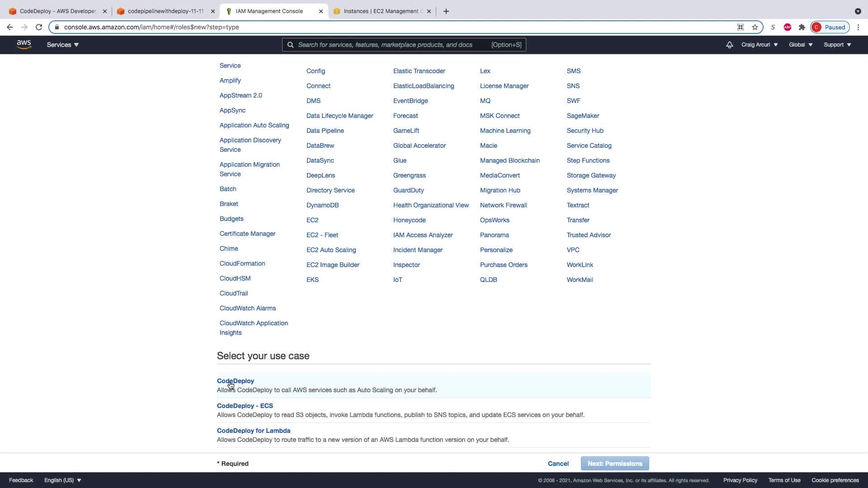This screenshot has height=488, width=868.
Task: Switch to the Instances EC2 Management tab
Action: point(381,11)
